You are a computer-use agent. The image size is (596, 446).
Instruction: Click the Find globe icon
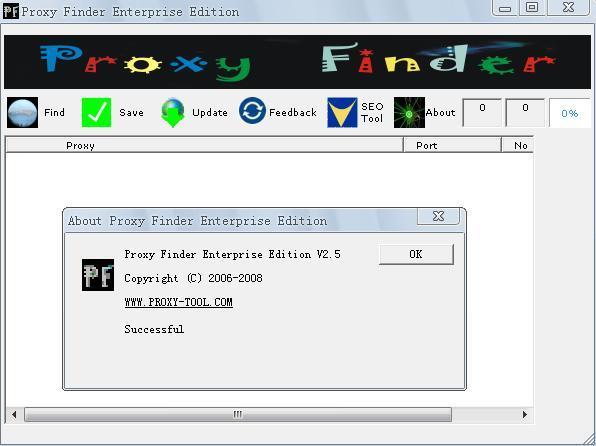(x=22, y=113)
